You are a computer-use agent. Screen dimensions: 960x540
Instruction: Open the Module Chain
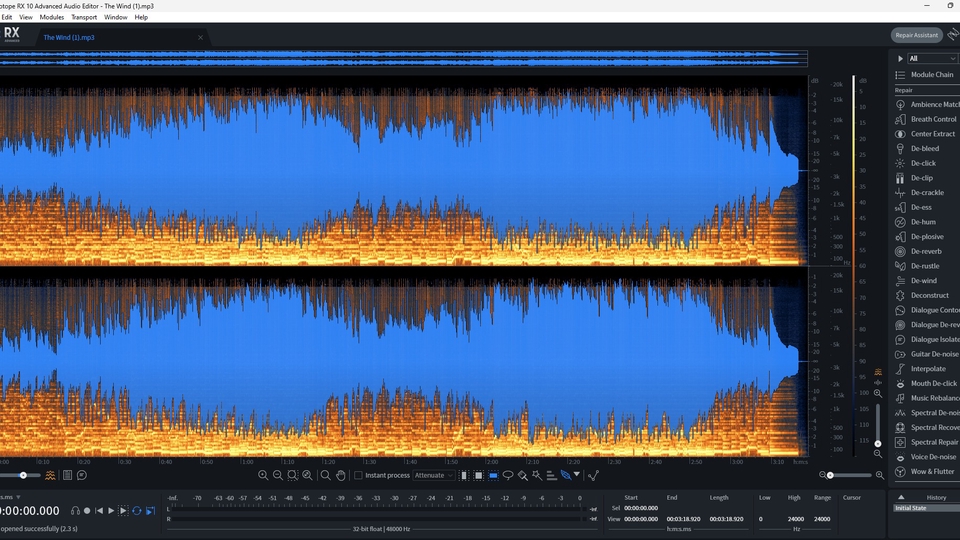[x=931, y=75]
